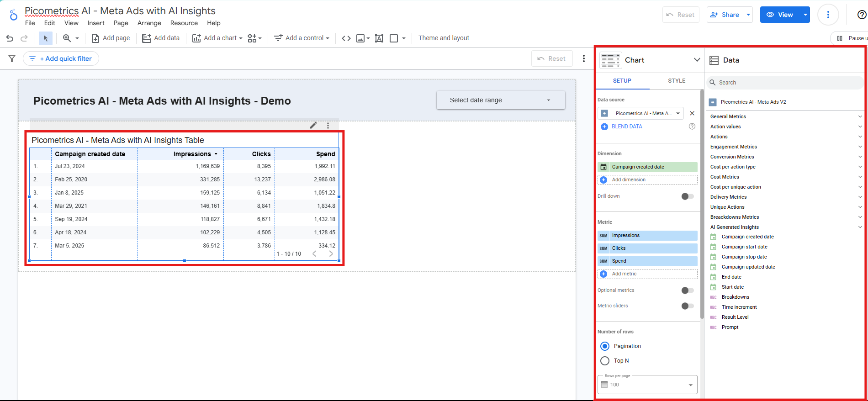868x401 pixels.
Task: Remove data source with X icon
Action: coord(692,113)
